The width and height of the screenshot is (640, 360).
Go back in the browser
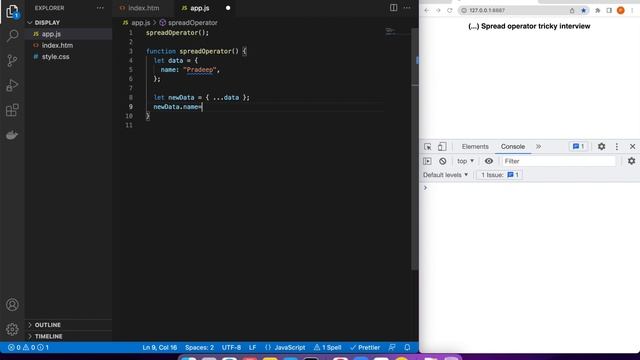pos(427,10)
